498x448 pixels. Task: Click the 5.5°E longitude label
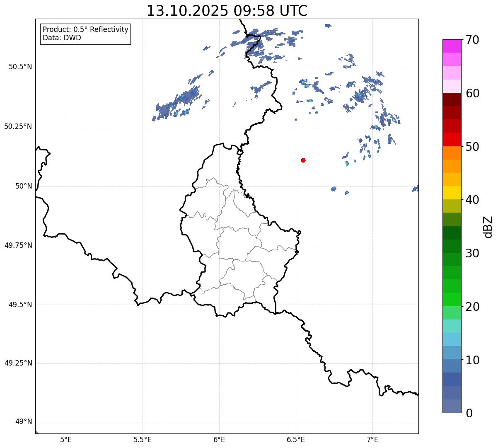pos(143,440)
